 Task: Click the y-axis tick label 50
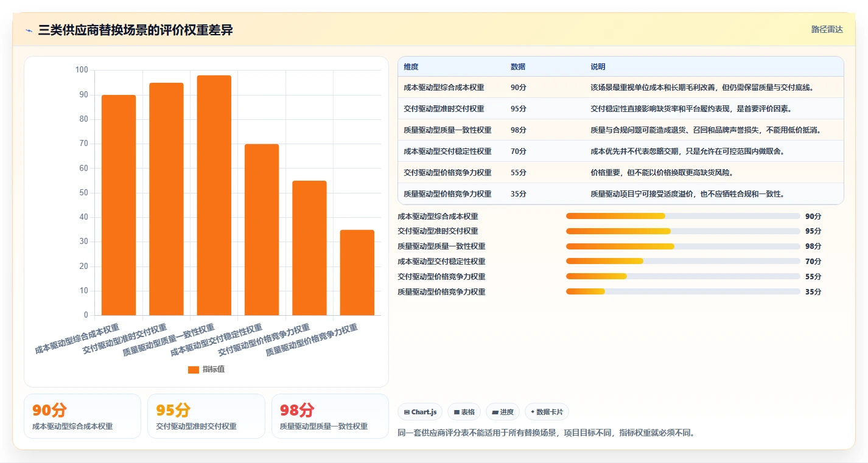tap(84, 193)
